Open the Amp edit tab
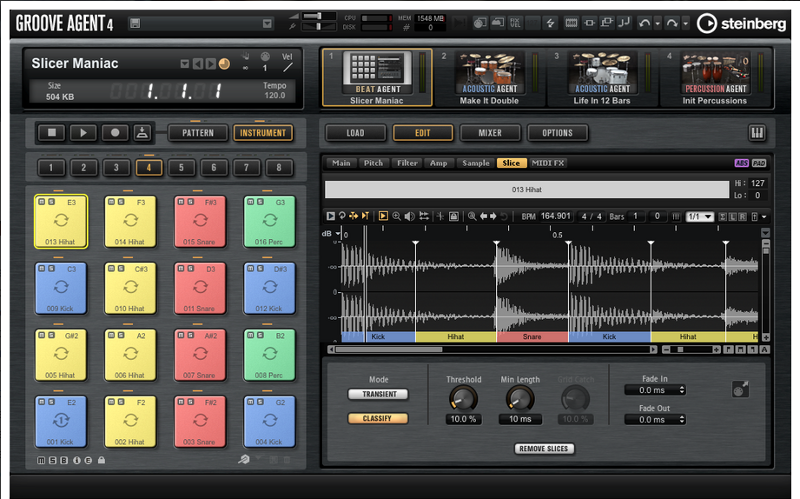The width and height of the screenshot is (800, 499). pyautogui.click(x=438, y=163)
